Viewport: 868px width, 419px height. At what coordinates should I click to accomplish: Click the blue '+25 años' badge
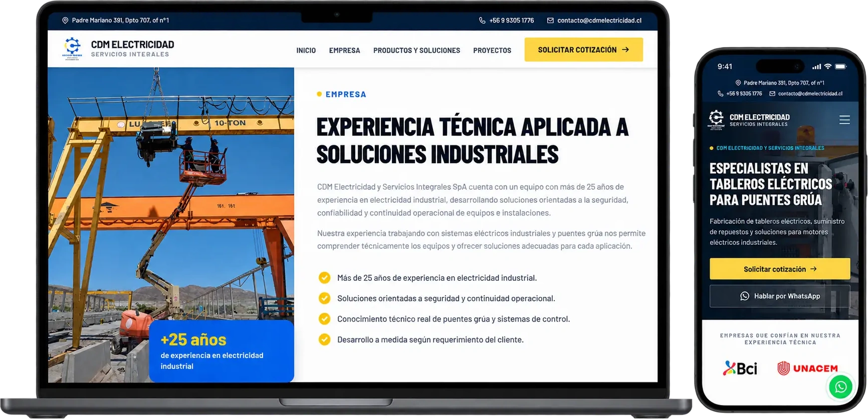[222, 351]
